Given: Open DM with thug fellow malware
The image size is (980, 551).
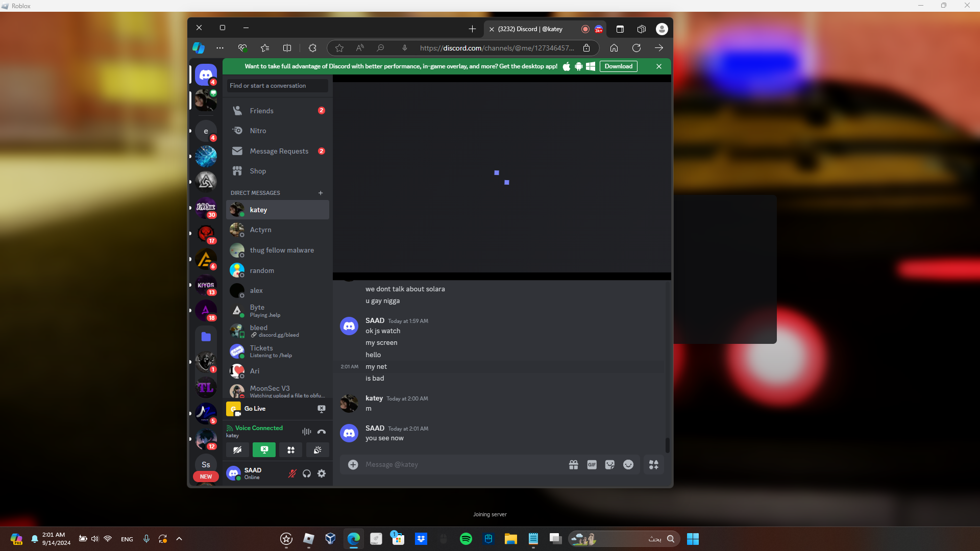Looking at the screenshot, I should tap(278, 251).
